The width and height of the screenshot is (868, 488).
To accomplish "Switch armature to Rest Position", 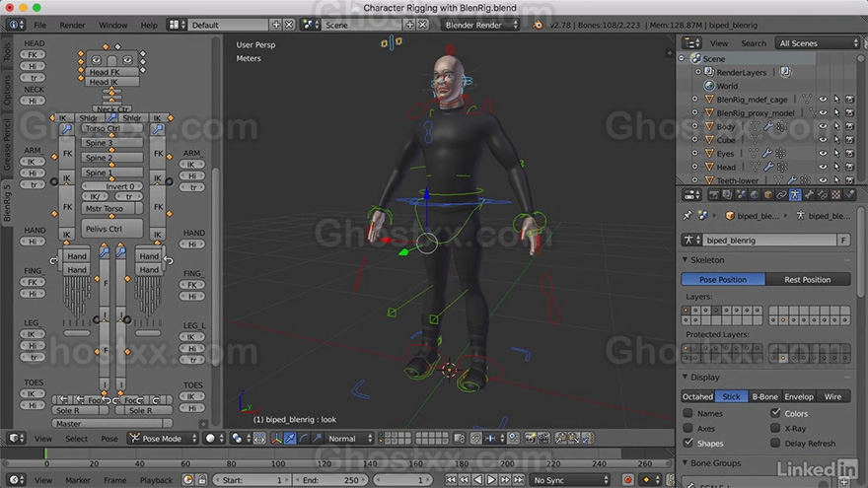I will pyautogui.click(x=808, y=279).
